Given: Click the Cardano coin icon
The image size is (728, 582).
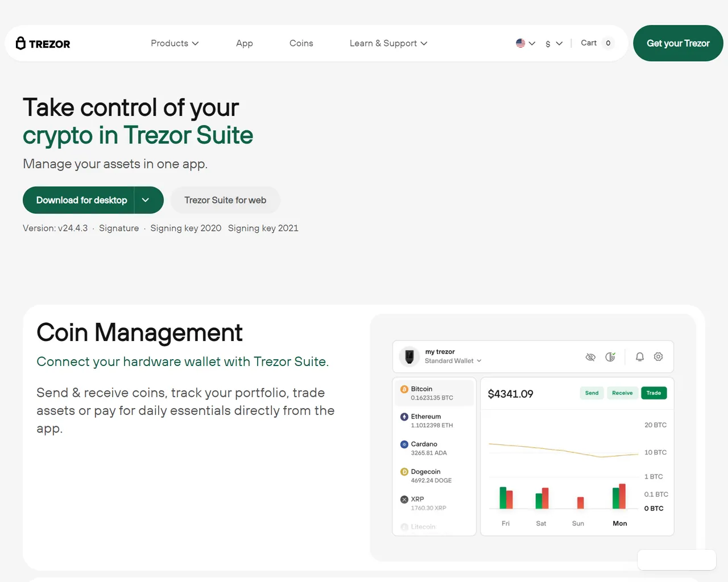Looking at the screenshot, I should [x=404, y=444].
